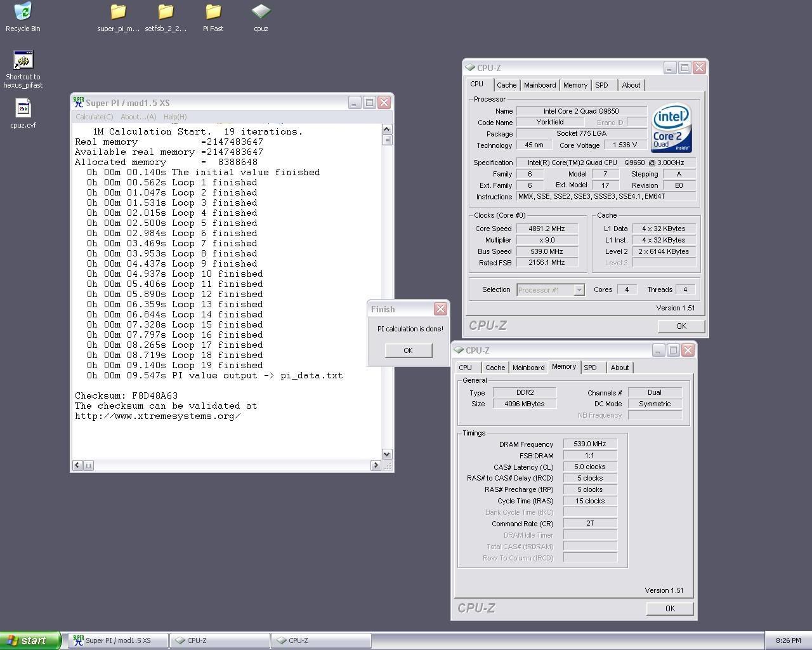Click the DRAM Frequency 539.0 MHz field
Image resolution: width=812 pixels, height=650 pixels.
[x=590, y=444]
